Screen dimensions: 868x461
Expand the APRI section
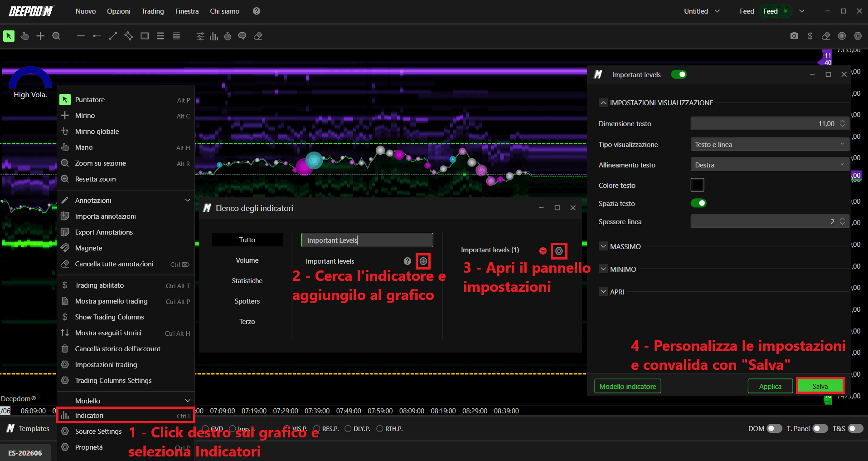click(x=603, y=292)
